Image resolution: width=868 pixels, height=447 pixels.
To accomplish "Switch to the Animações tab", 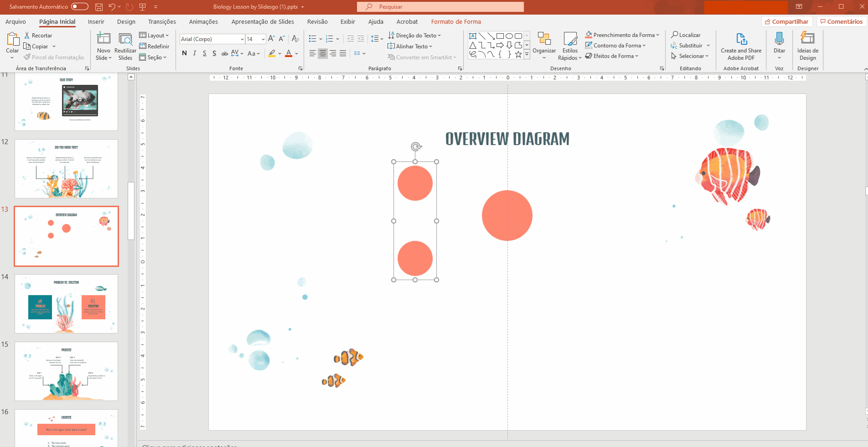I will [203, 21].
